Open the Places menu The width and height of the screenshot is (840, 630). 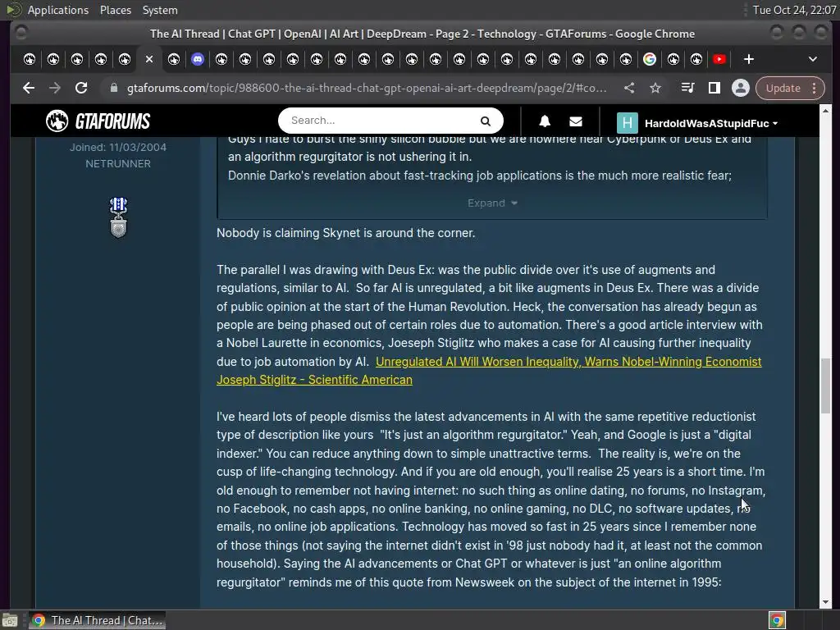tap(115, 10)
